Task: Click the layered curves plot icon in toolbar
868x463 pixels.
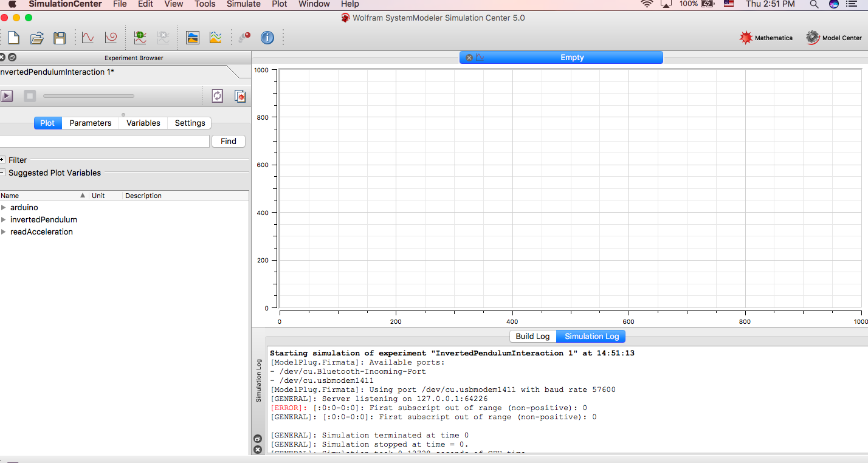Action: pos(215,38)
